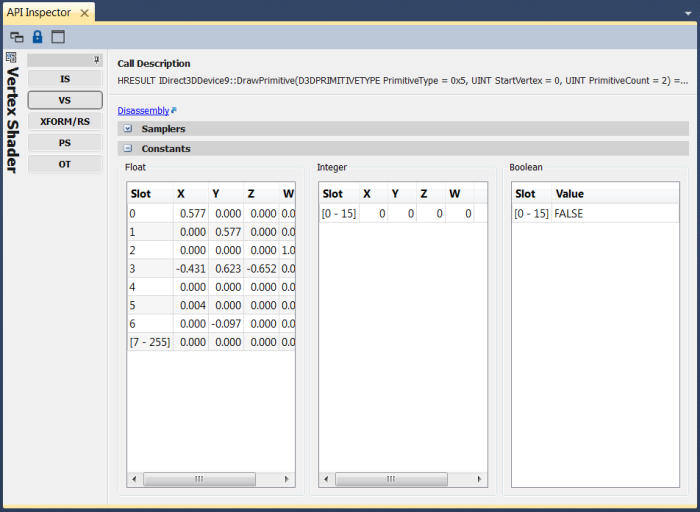Close the API Inspector tab

click(x=85, y=13)
